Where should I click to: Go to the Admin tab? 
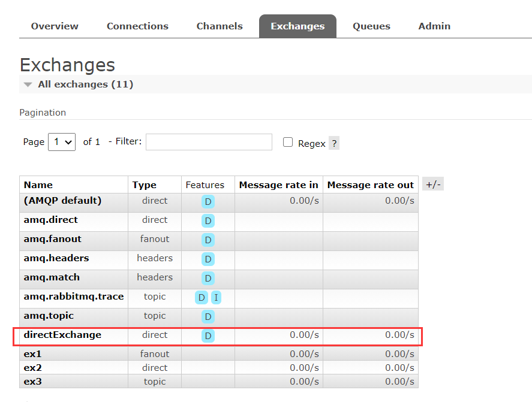434,26
